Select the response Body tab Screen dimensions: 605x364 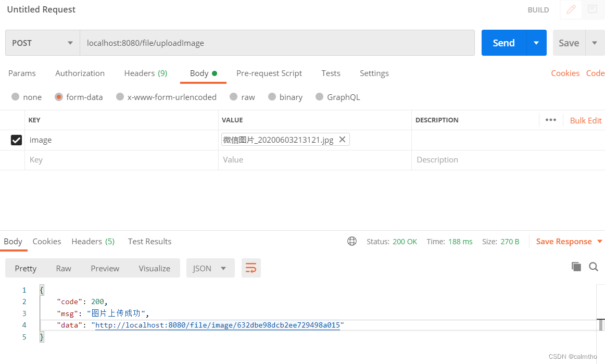[13, 242]
